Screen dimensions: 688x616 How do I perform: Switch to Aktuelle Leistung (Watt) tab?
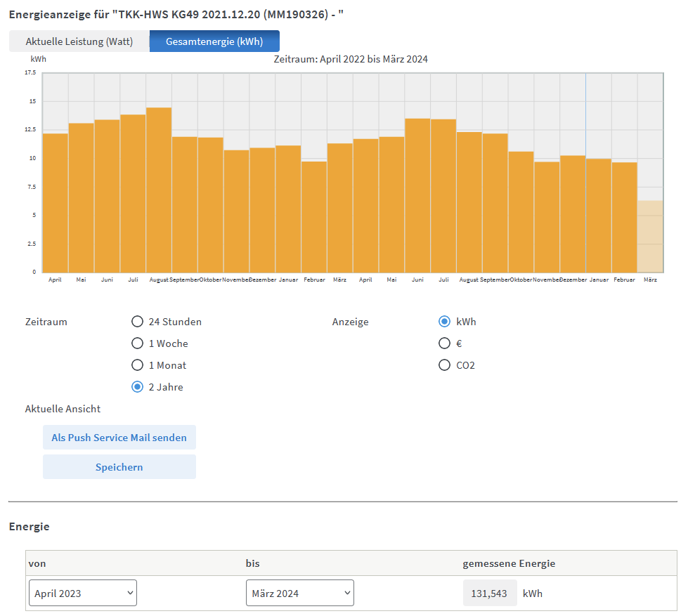pos(79,41)
